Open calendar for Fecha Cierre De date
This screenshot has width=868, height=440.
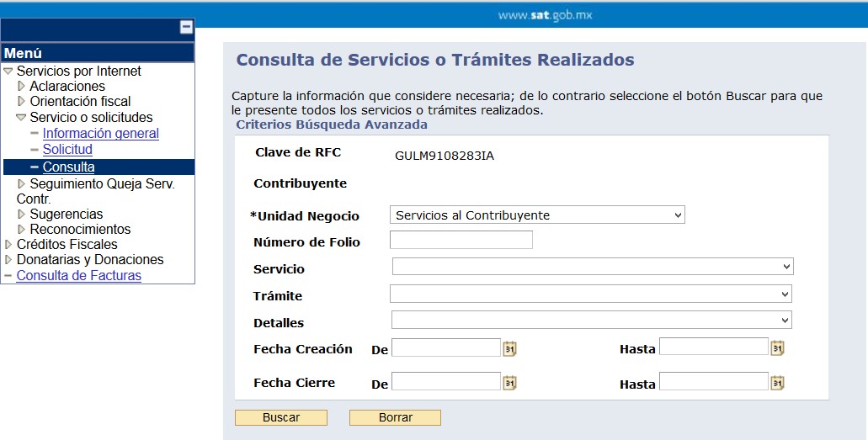509,383
